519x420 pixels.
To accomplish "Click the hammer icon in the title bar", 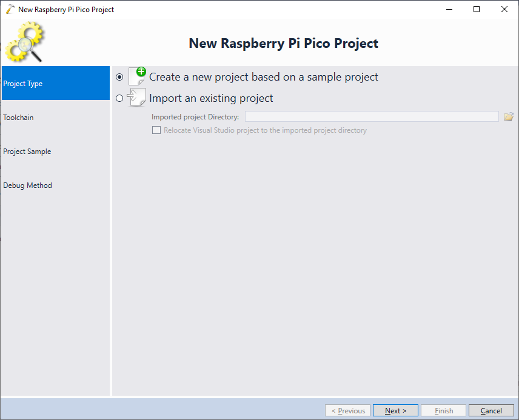I will coord(10,9).
